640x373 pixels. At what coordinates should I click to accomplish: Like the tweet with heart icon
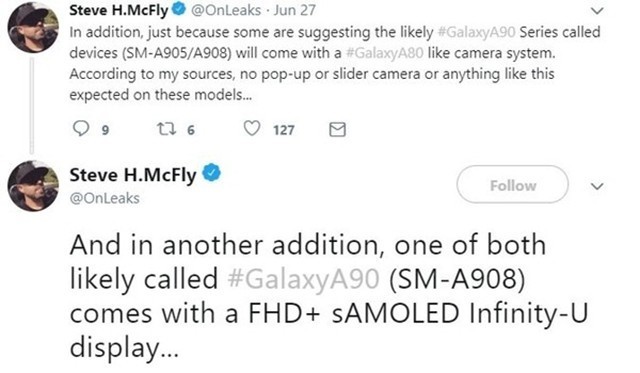[x=252, y=129]
